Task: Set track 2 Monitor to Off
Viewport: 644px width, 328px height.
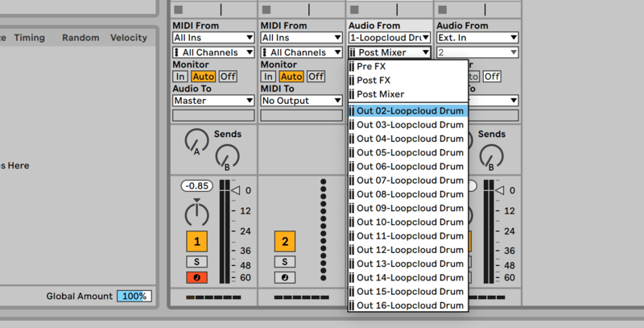Action: coord(316,77)
